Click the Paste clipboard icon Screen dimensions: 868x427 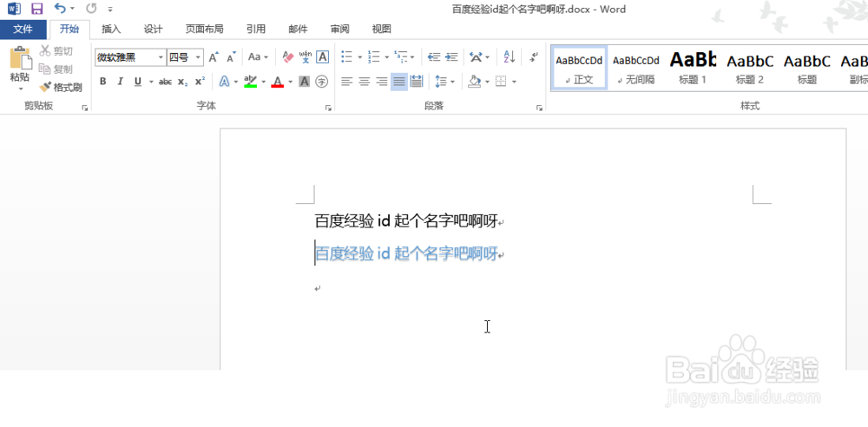(21, 57)
